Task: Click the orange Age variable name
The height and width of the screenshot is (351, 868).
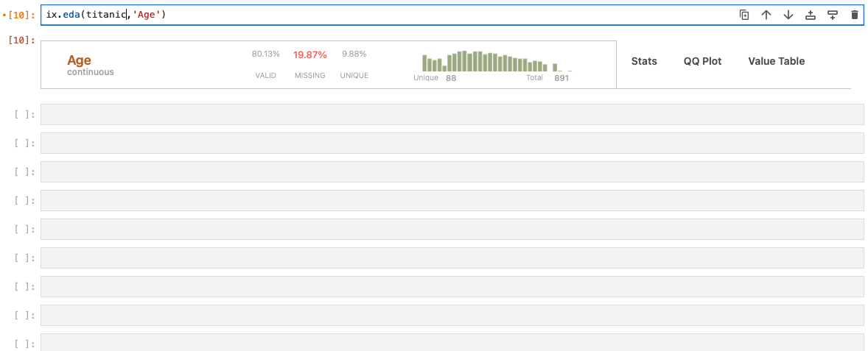Action: [79, 60]
